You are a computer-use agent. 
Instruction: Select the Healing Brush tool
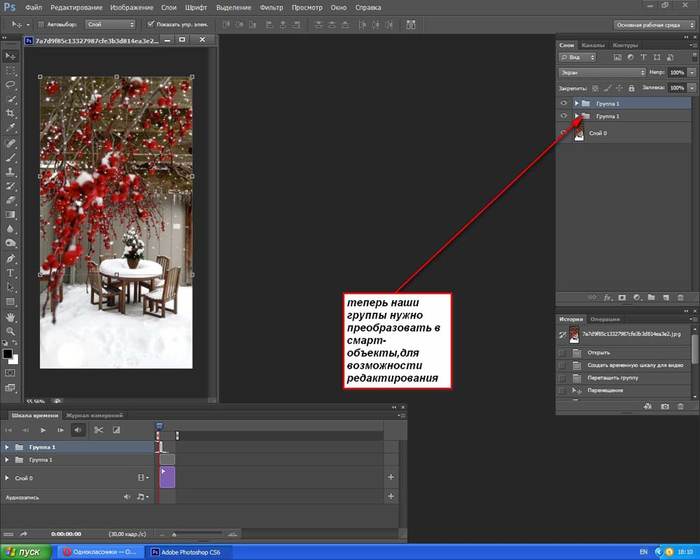coord(10,143)
